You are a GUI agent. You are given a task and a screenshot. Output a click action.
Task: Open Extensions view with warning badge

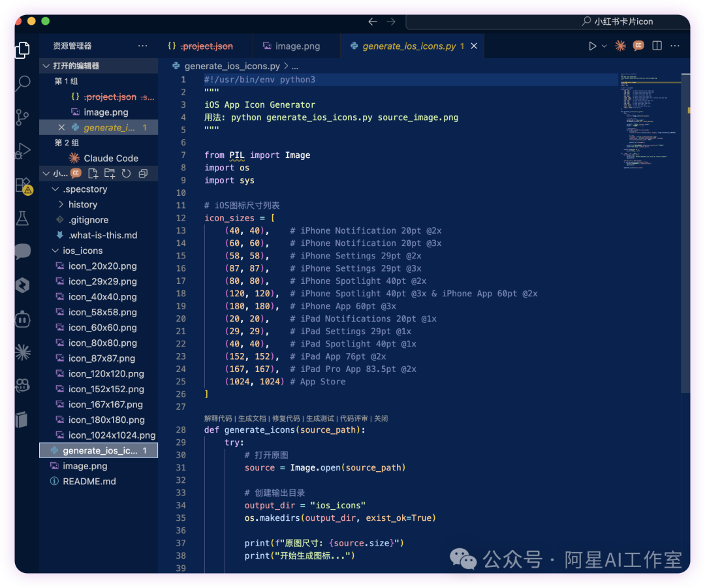[23, 185]
